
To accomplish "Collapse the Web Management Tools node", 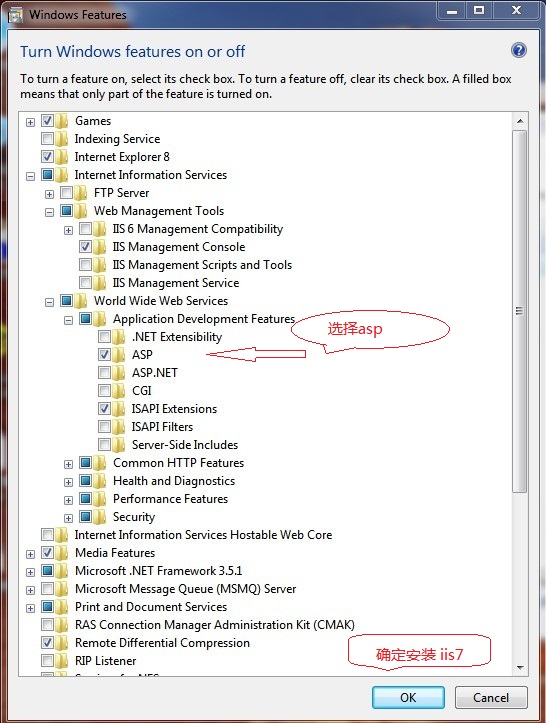I will click(x=49, y=212).
